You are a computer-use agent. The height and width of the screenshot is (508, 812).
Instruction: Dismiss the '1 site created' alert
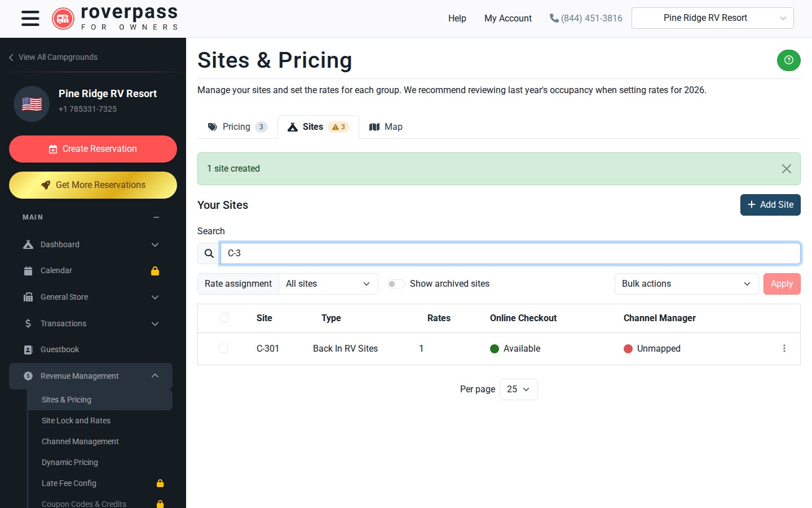click(x=786, y=169)
